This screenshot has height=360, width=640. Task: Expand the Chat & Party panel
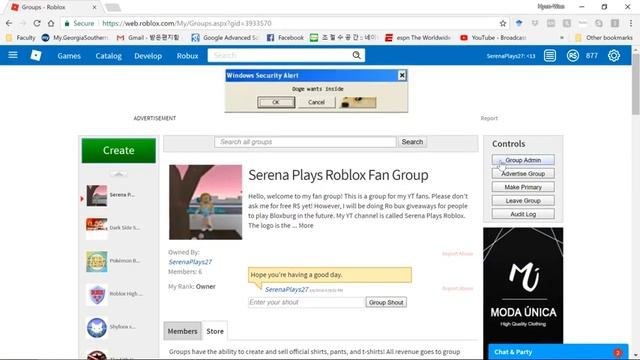click(558, 352)
